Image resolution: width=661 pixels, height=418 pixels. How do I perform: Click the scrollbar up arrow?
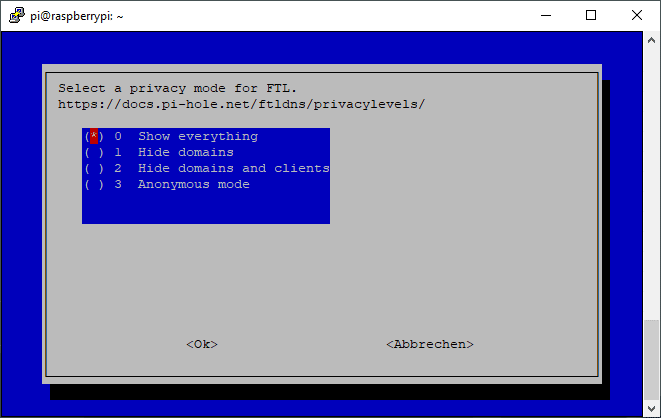(651, 40)
